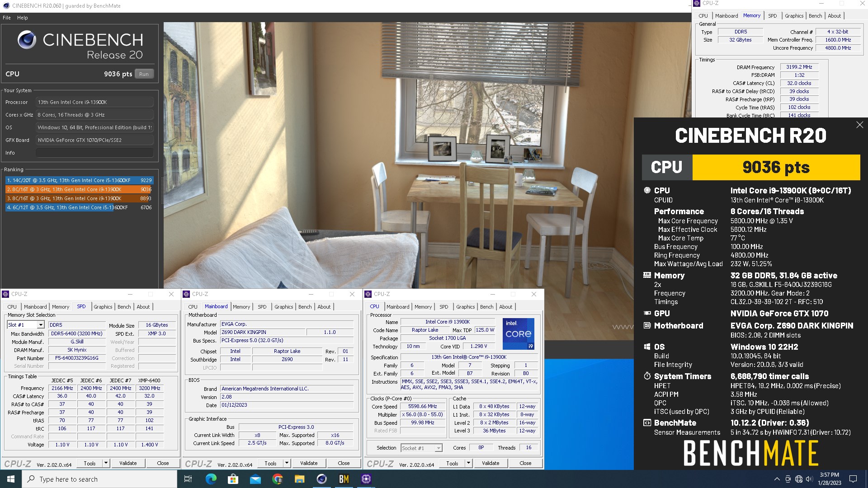
Task: Switch to Graphics tab in SPD window
Action: point(103,307)
